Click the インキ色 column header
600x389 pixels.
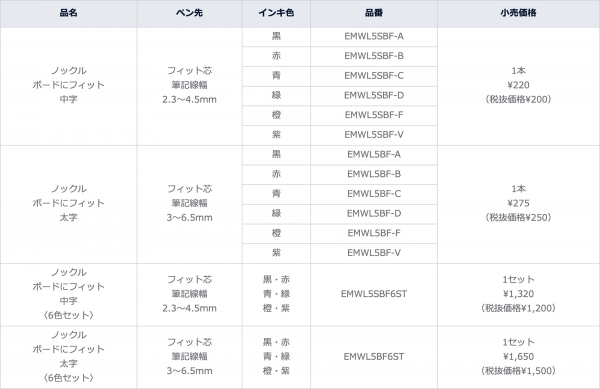tap(276, 13)
